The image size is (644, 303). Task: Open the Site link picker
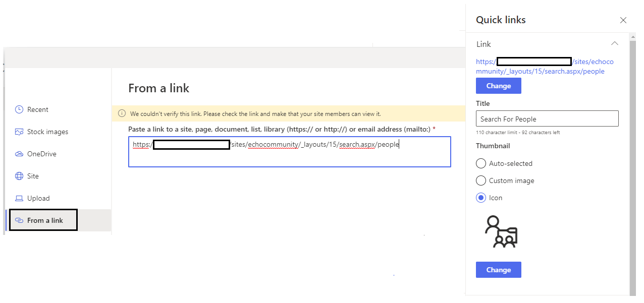tap(33, 176)
